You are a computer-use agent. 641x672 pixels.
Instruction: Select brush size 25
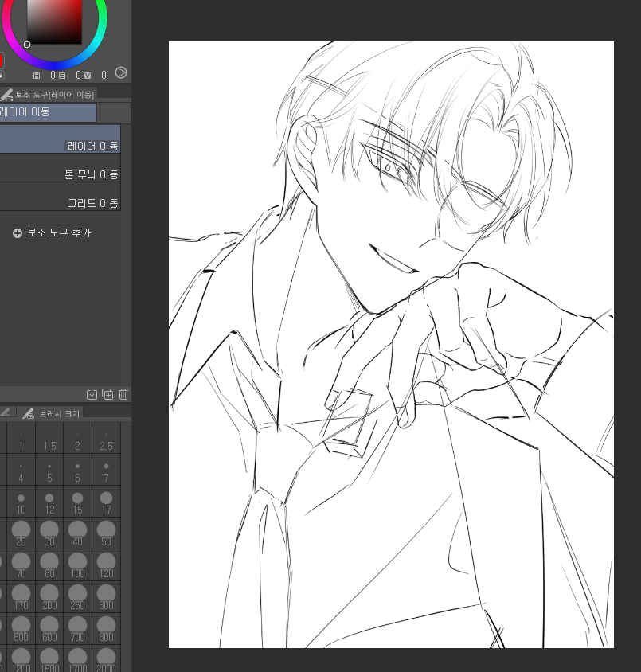pyautogui.click(x=21, y=533)
